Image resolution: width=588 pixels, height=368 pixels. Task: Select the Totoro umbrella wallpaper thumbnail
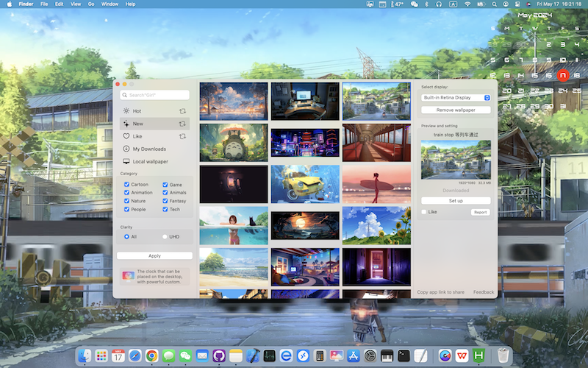234,143
